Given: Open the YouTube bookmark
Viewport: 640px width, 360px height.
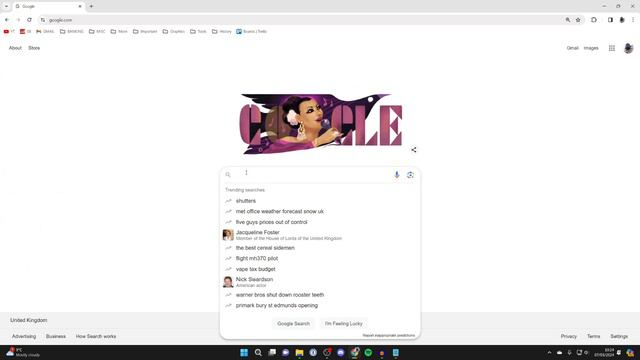Looking at the screenshot, I should point(9,31).
